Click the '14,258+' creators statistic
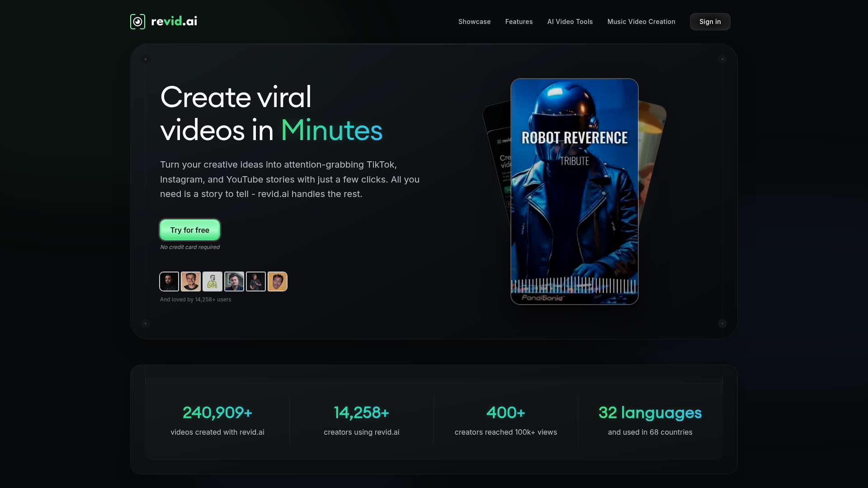 coord(362,413)
